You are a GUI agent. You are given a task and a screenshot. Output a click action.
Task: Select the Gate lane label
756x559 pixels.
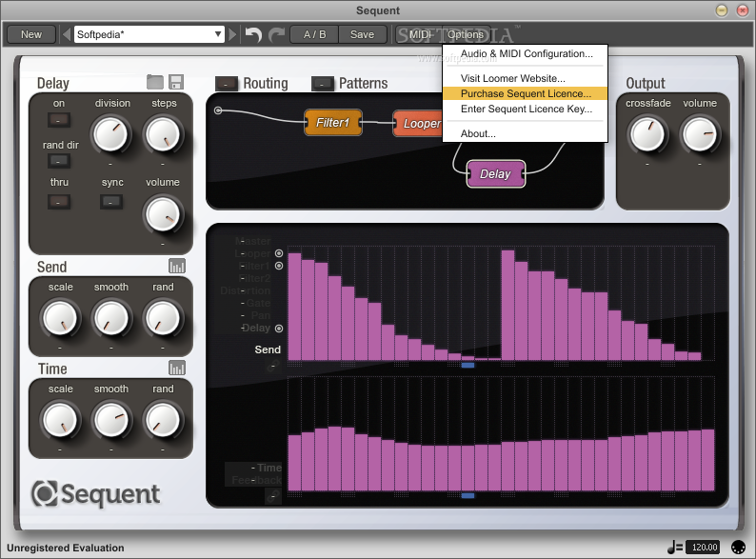pyautogui.click(x=258, y=303)
